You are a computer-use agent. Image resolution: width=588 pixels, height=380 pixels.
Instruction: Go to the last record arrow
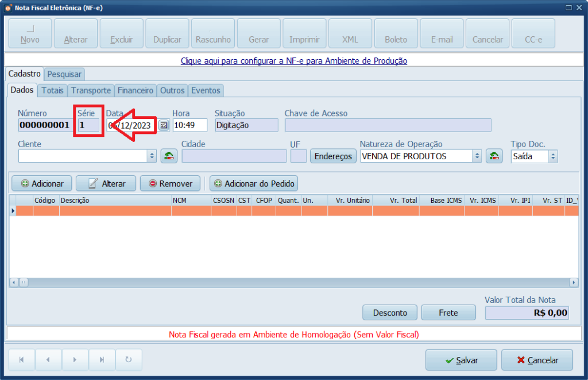[102, 360]
